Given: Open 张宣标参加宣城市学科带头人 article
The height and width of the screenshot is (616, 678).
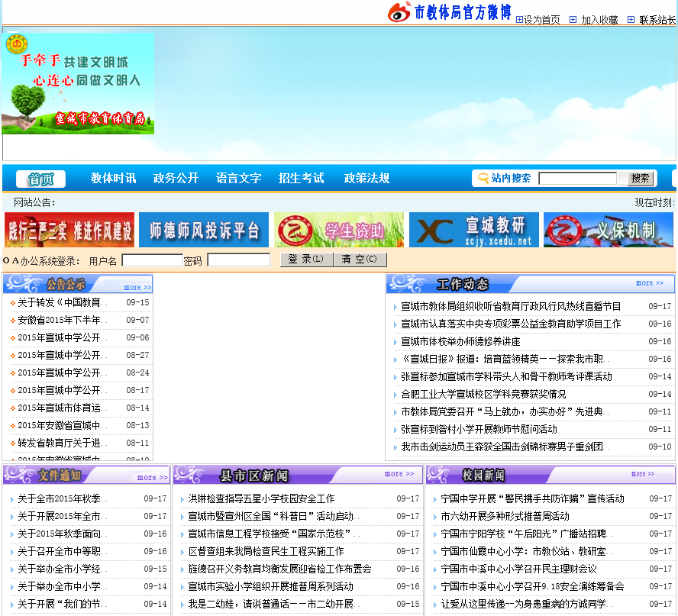Looking at the screenshot, I should tap(506, 376).
